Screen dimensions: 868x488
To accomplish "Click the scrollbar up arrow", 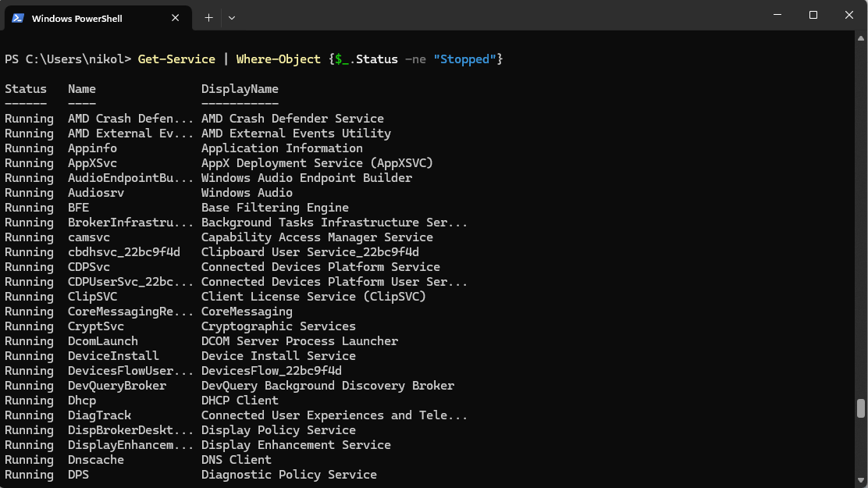I will tap(861, 38).
